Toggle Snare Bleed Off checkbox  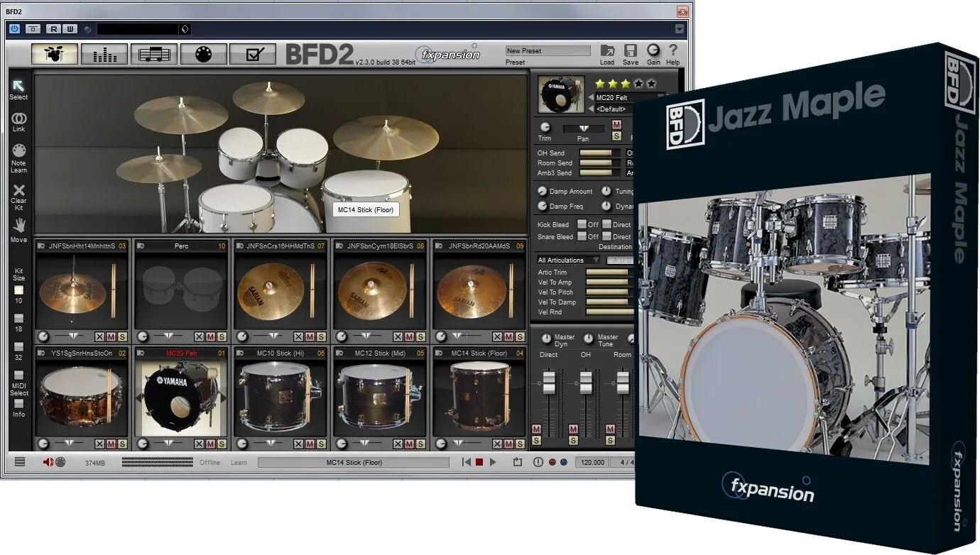coord(582,236)
